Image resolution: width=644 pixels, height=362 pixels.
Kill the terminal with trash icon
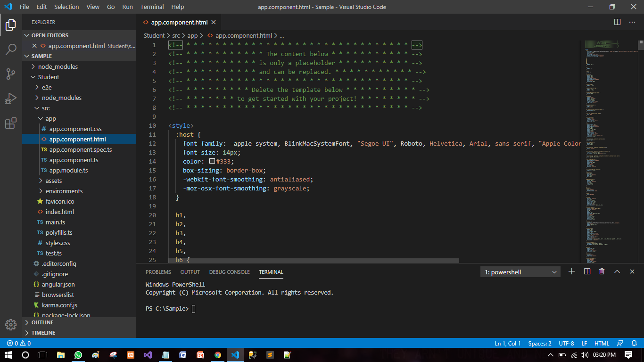[602, 271]
